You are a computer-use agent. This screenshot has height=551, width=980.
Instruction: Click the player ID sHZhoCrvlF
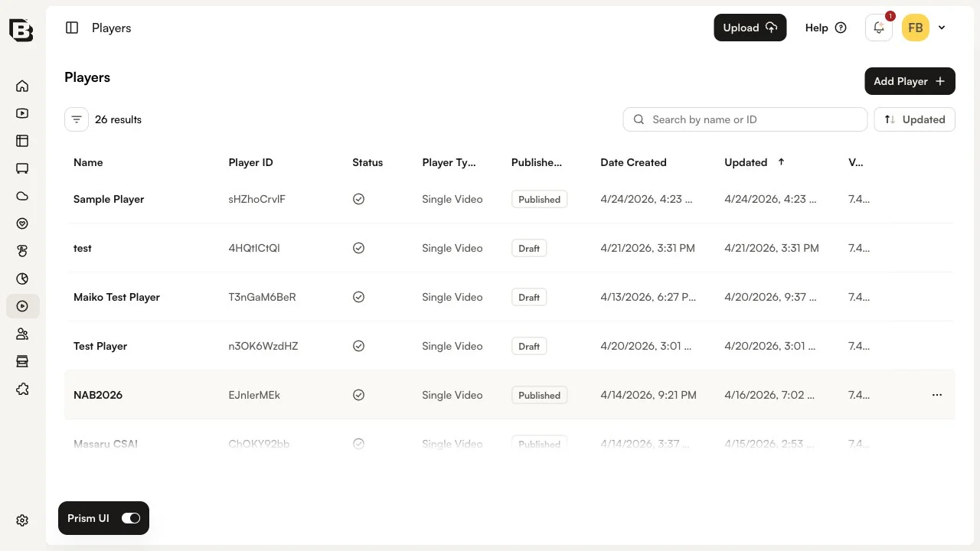(x=256, y=199)
